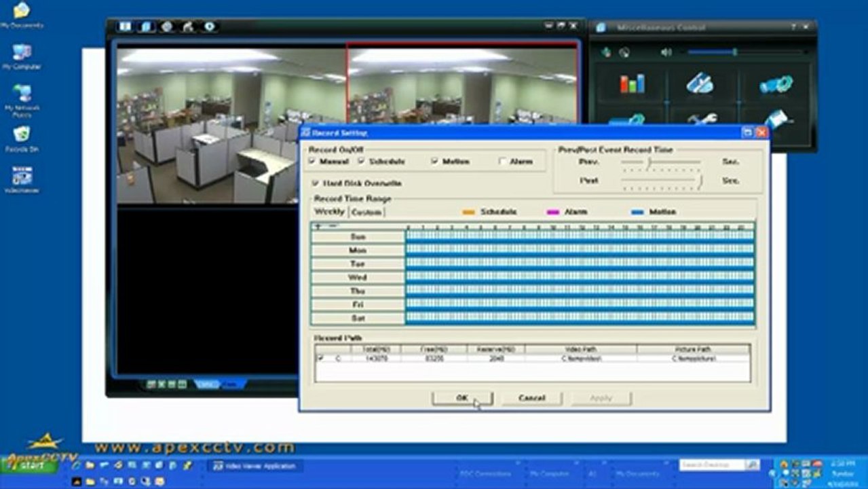Toggle the Manual record checkbox
Screen dimensions: 868x489
click(x=312, y=162)
